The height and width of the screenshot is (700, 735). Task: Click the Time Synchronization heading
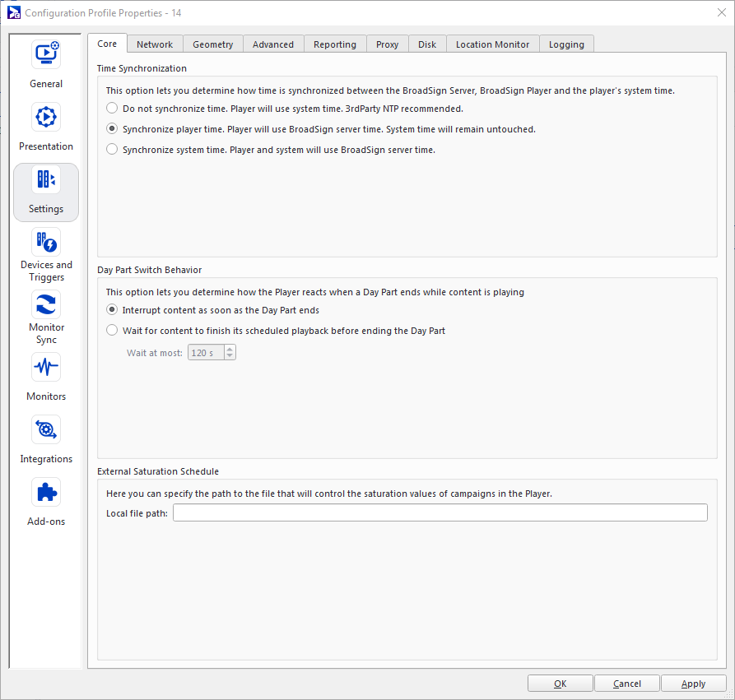coord(142,68)
